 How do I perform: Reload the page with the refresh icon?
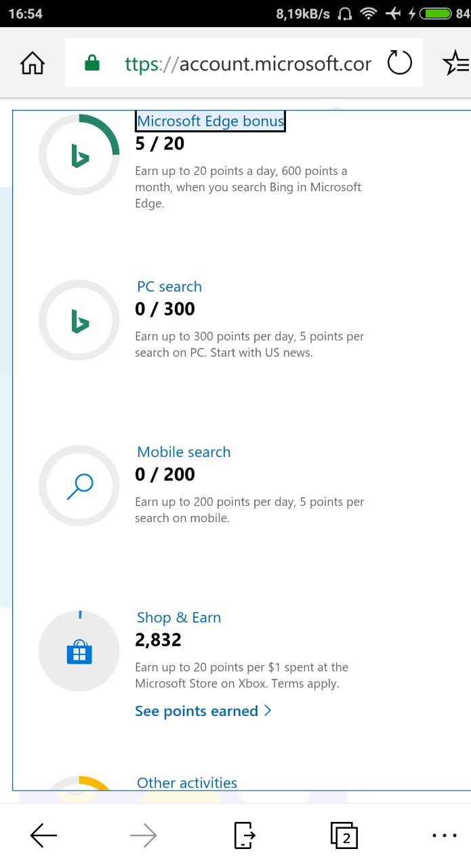(399, 64)
